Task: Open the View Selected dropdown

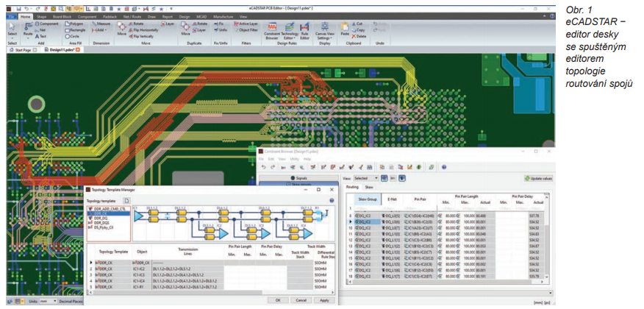Action: coord(365,178)
